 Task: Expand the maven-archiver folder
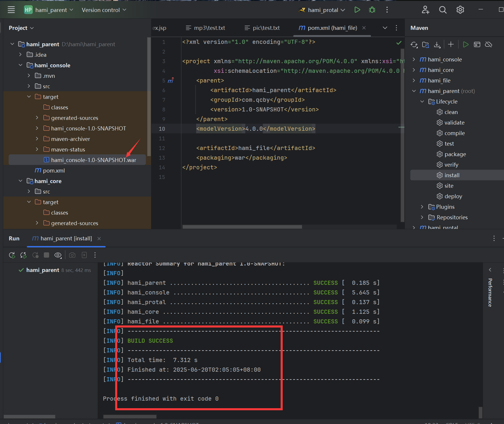37,139
